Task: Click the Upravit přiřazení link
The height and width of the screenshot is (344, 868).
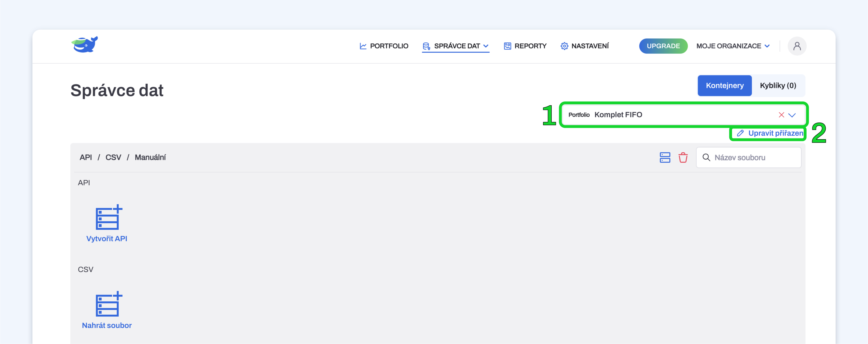Action: pos(770,133)
